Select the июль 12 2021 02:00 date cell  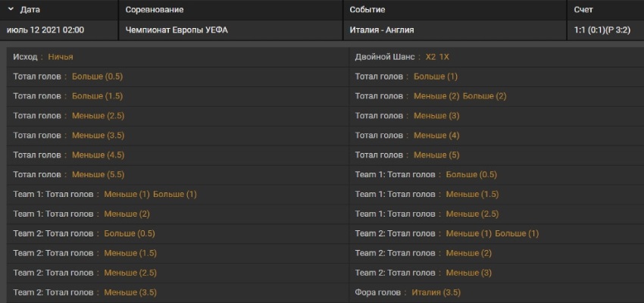point(45,30)
